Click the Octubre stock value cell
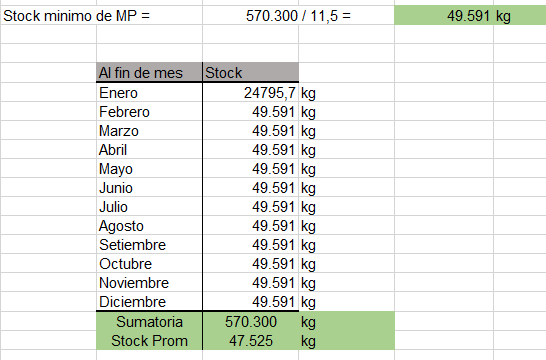 click(x=250, y=264)
